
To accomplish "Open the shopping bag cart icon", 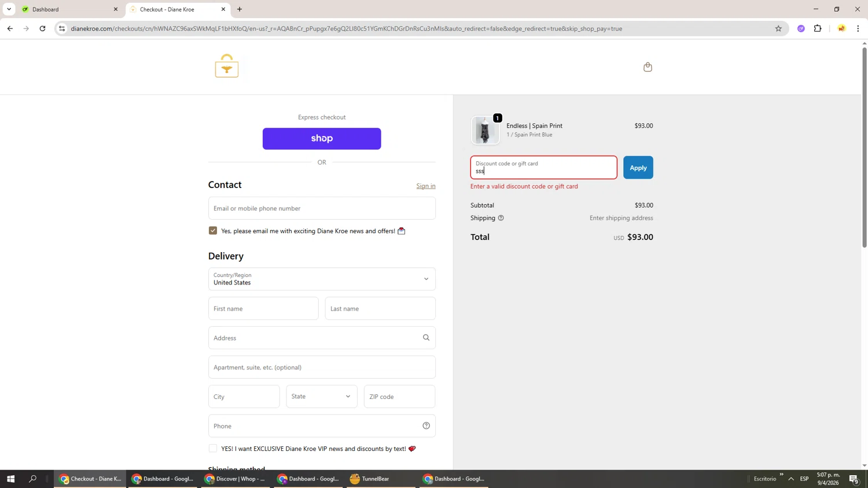I will 648,67.
